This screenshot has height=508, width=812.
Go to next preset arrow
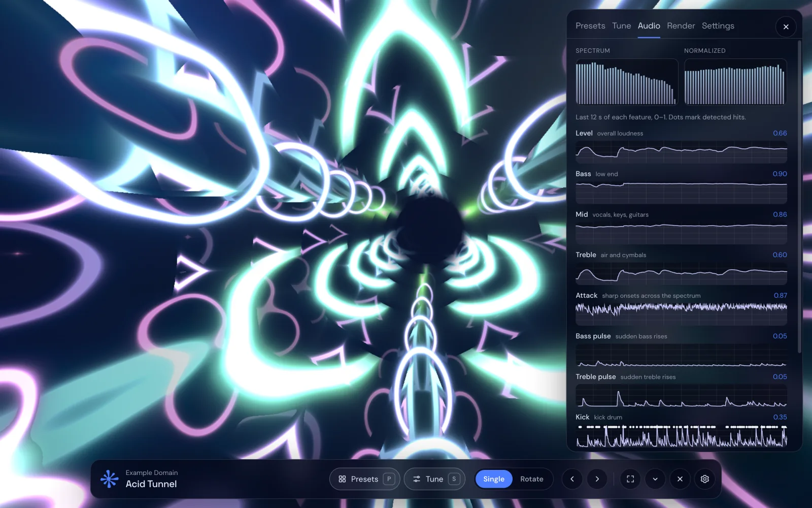597,479
